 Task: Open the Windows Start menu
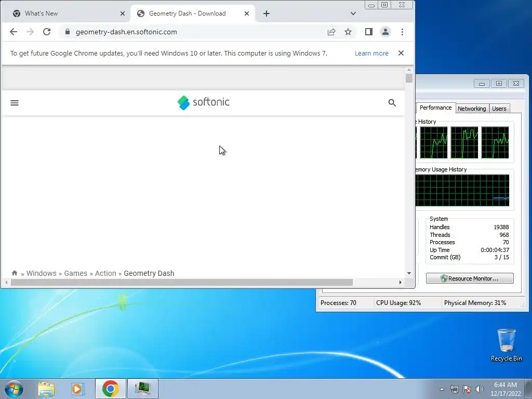[14, 389]
